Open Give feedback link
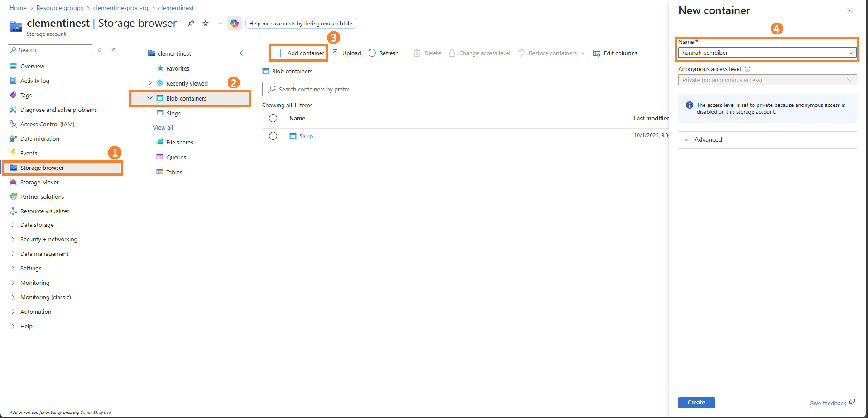The width and height of the screenshot is (868, 418). [832, 403]
